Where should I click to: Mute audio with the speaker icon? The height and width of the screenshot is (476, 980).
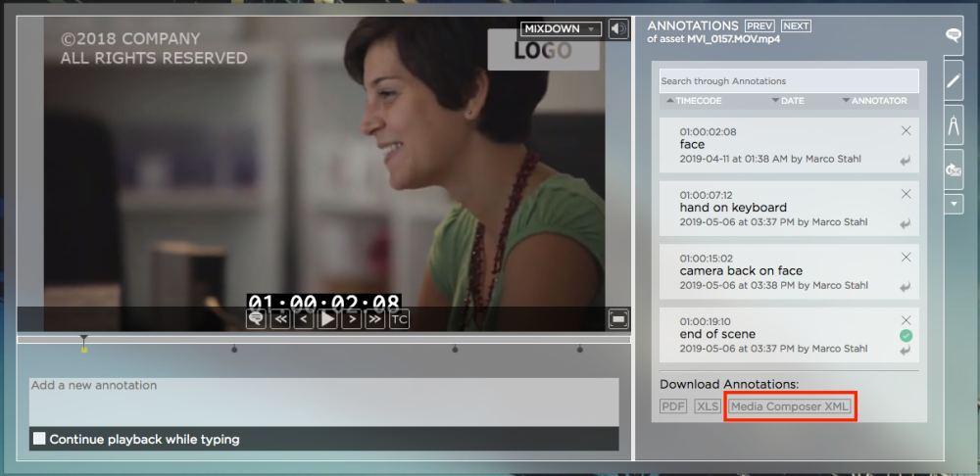coord(617,29)
